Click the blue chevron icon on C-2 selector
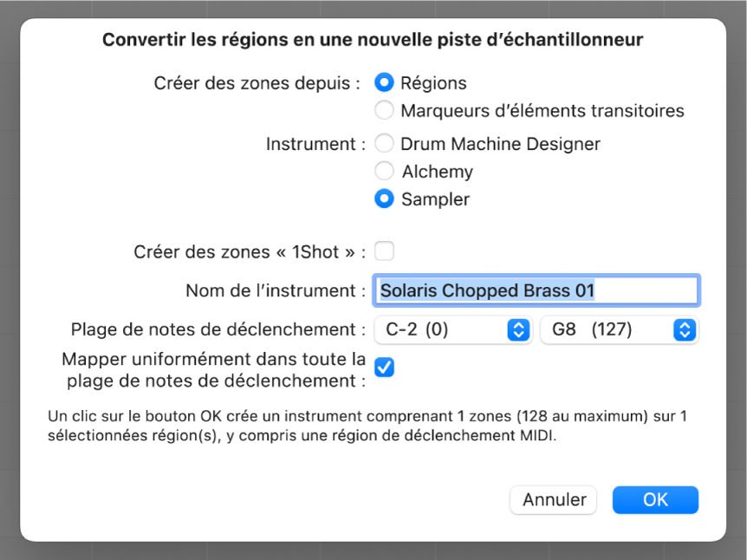Screen dimensions: 747x560 click(x=518, y=329)
